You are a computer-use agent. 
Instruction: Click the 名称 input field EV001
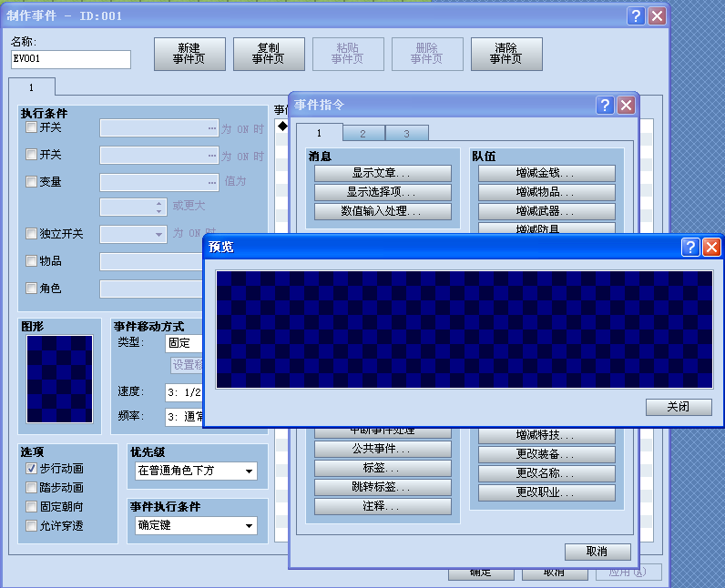coord(71,59)
